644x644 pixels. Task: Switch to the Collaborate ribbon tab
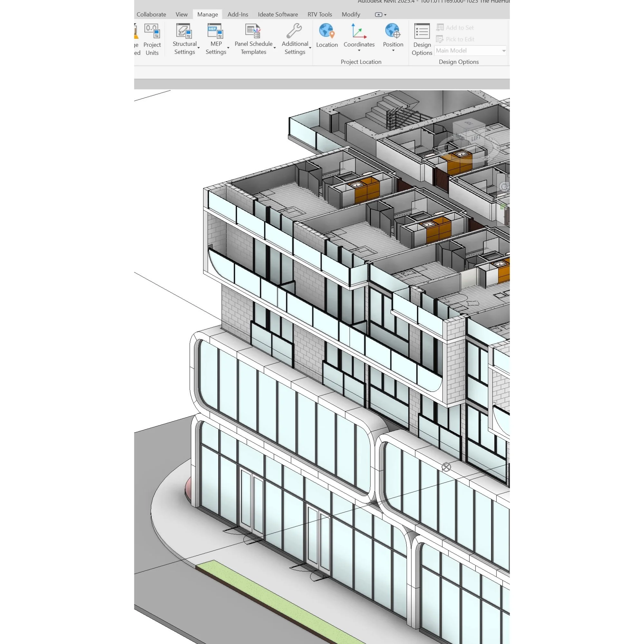[x=151, y=14]
